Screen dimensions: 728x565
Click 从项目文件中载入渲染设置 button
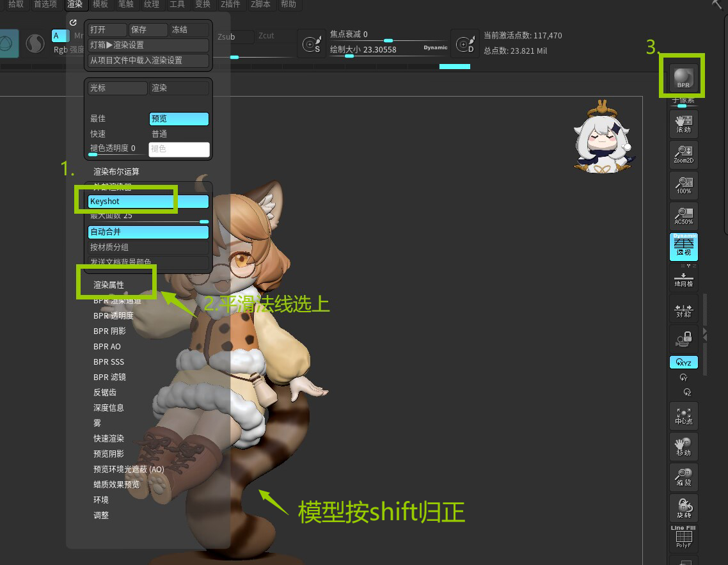click(148, 60)
